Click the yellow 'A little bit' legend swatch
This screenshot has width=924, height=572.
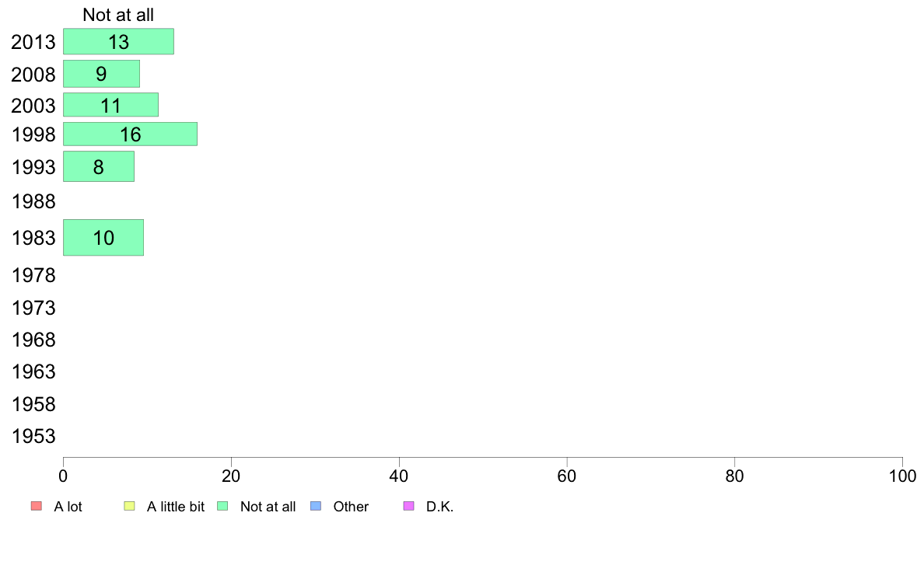click(x=130, y=506)
